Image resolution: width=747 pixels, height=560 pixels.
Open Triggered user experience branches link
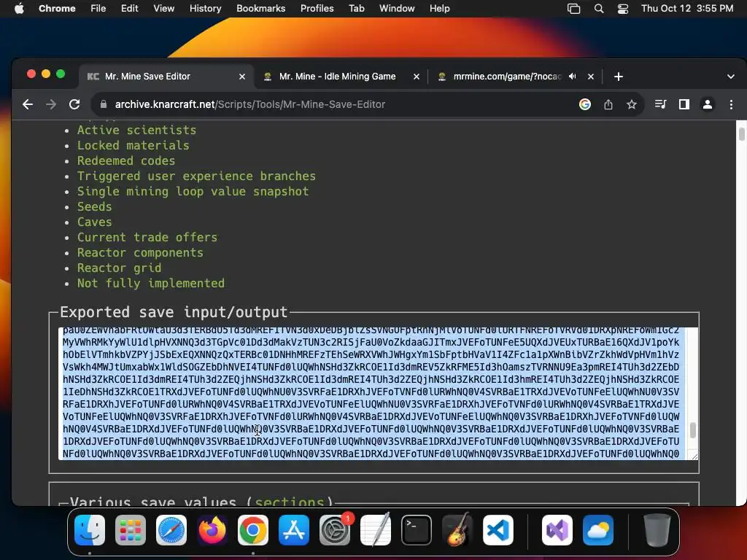point(196,176)
